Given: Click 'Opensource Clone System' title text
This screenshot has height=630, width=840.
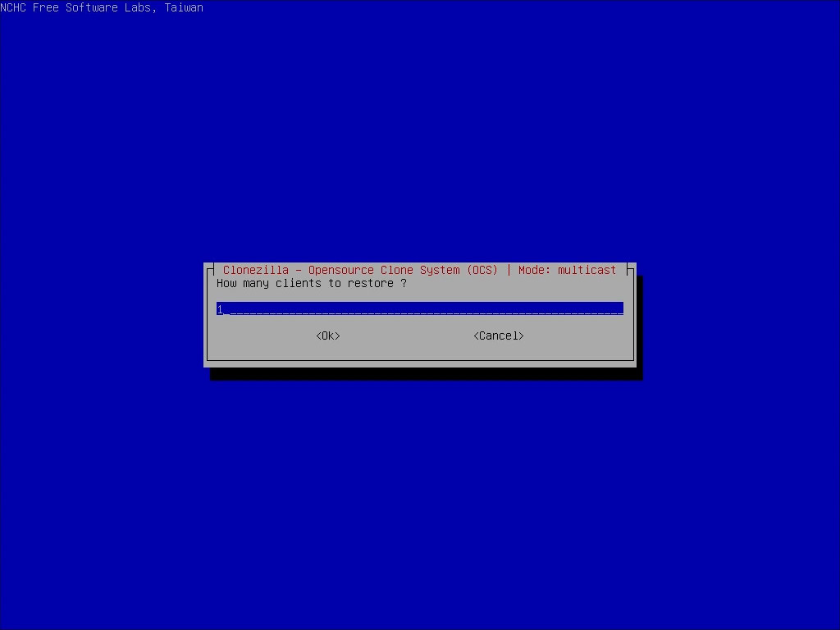Looking at the screenshot, I should [383, 270].
